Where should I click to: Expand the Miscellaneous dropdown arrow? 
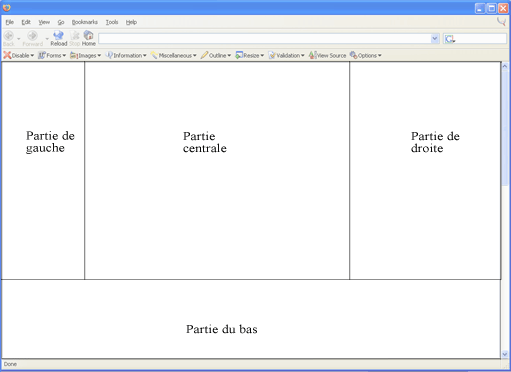[x=195, y=56]
